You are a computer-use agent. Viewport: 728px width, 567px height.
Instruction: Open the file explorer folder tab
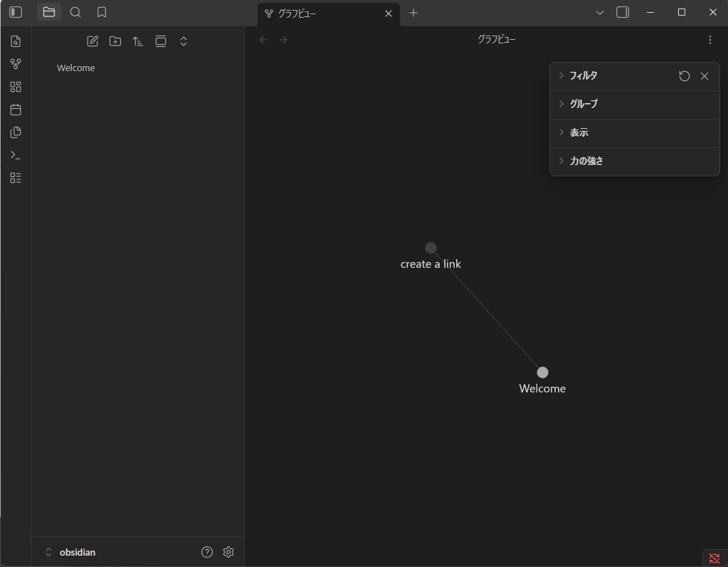[49, 12]
